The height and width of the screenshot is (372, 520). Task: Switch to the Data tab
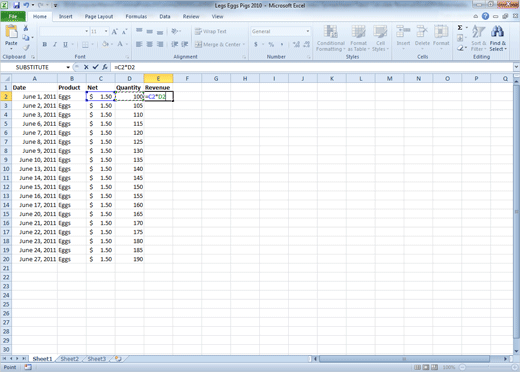pyautogui.click(x=165, y=16)
